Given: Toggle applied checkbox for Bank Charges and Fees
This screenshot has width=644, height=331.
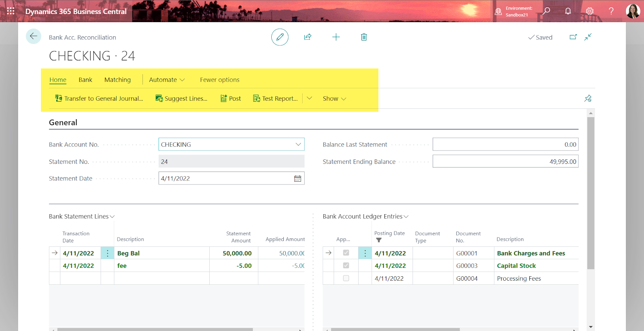Looking at the screenshot, I should 346,253.
